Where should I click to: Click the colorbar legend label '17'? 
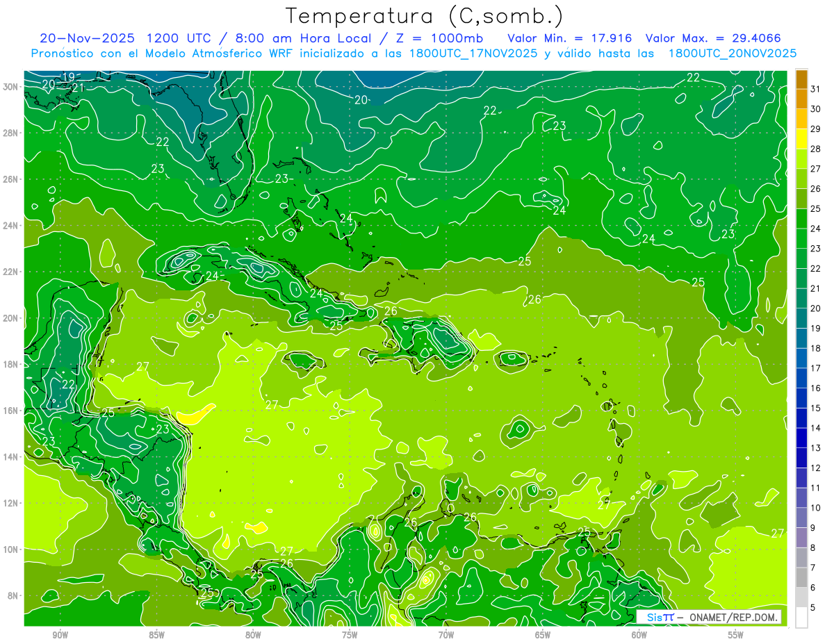pyautogui.click(x=815, y=368)
